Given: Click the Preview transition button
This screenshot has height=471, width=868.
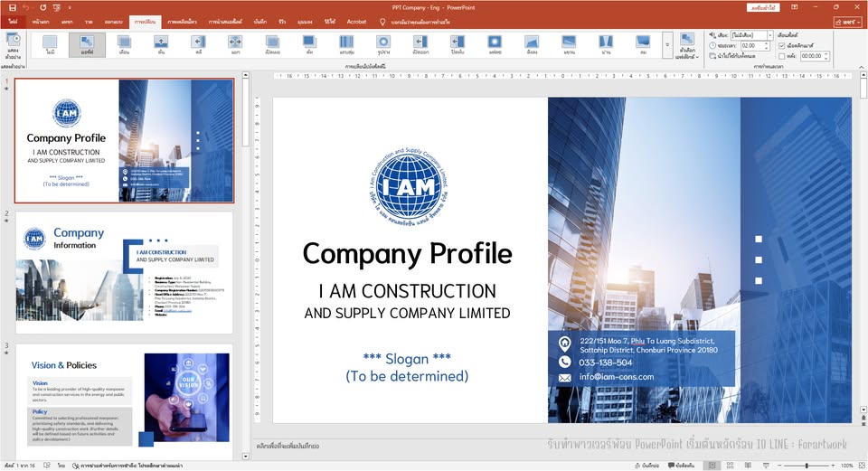Looking at the screenshot, I should click(x=13, y=45).
